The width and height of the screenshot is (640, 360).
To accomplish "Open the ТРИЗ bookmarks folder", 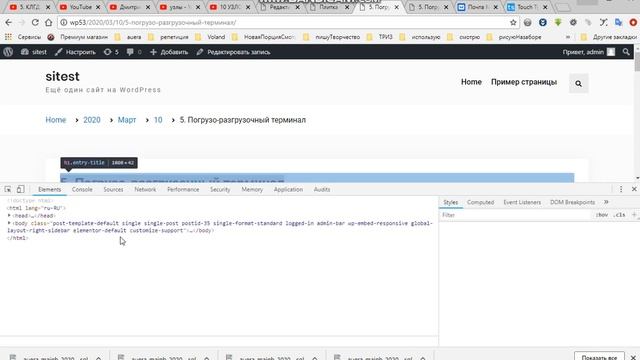I will point(380,37).
